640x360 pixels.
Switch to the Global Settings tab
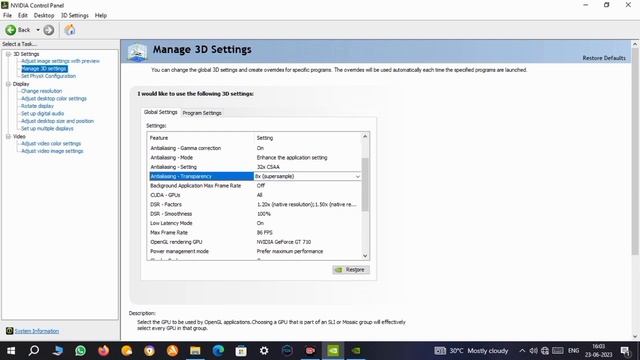point(160,112)
